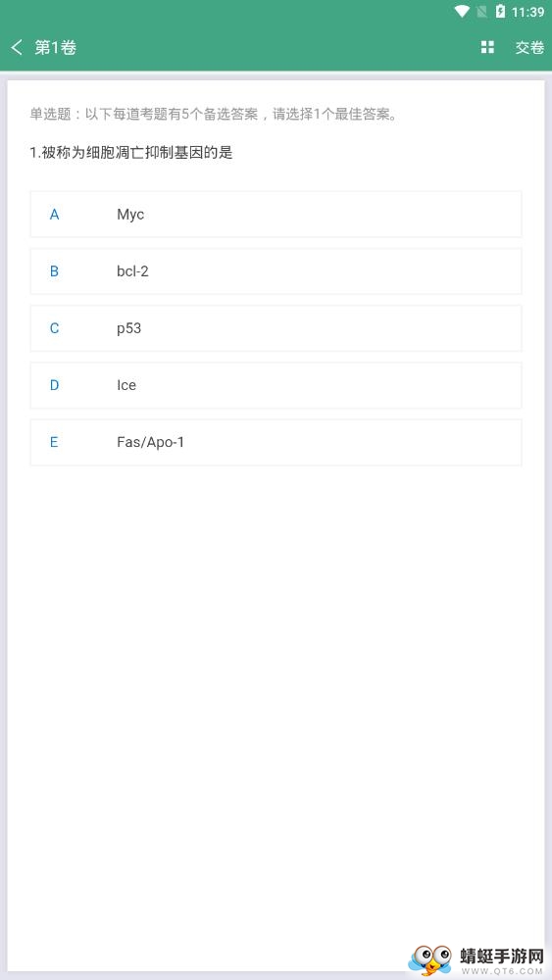Pick p53 as the answer
This screenshot has height=980, width=552.
(276, 328)
